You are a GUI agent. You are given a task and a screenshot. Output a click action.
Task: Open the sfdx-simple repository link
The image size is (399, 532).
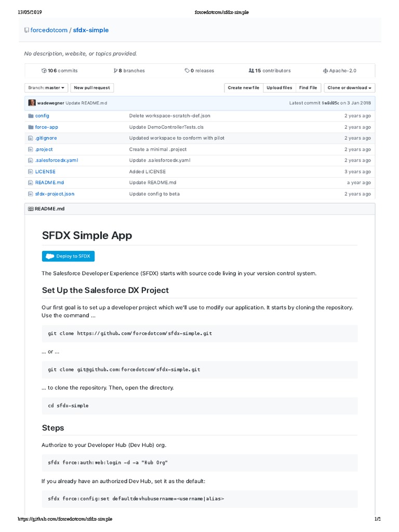(90, 30)
